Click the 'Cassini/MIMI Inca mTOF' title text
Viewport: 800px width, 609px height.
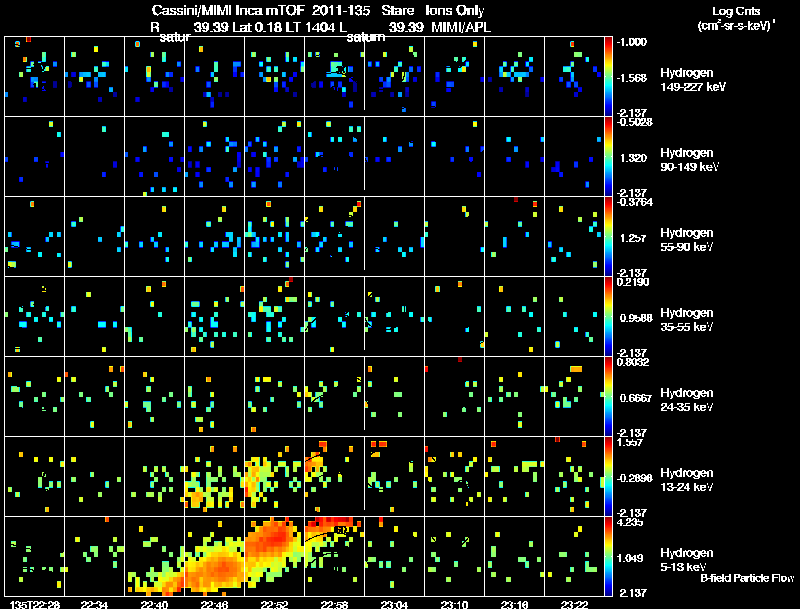tap(228, 10)
